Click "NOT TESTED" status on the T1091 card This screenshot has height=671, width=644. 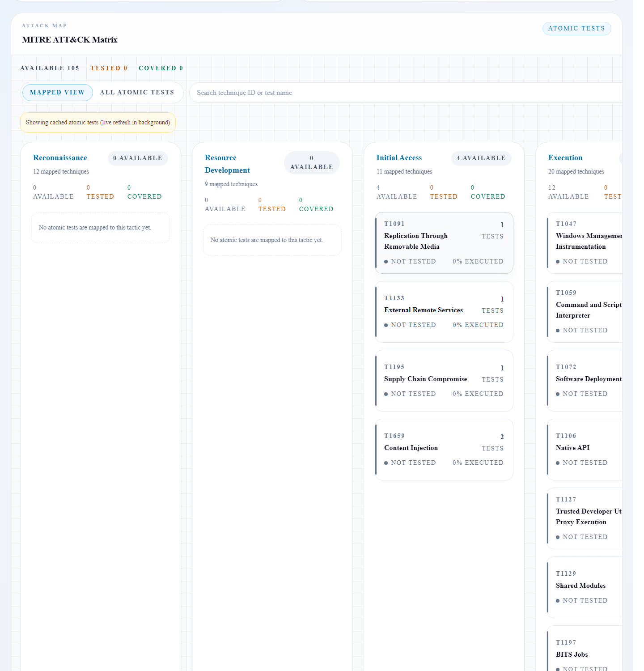pyautogui.click(x=410, y=262)
